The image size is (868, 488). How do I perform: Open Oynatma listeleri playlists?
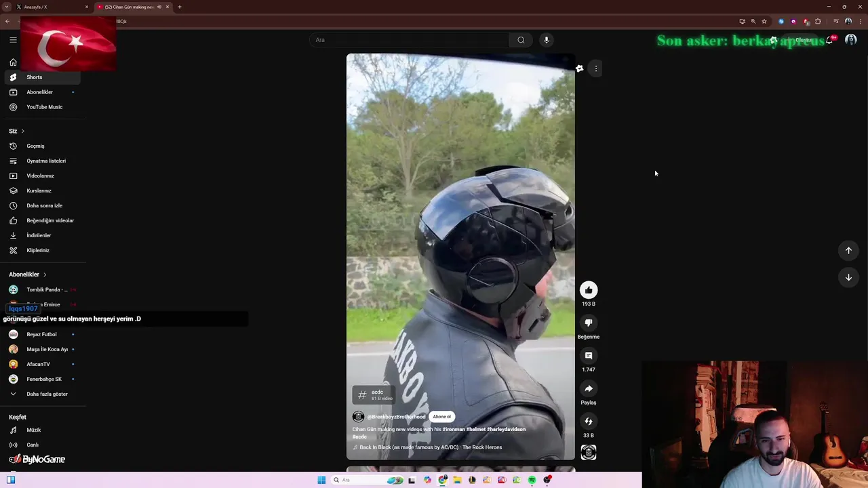tap(43, 161)
